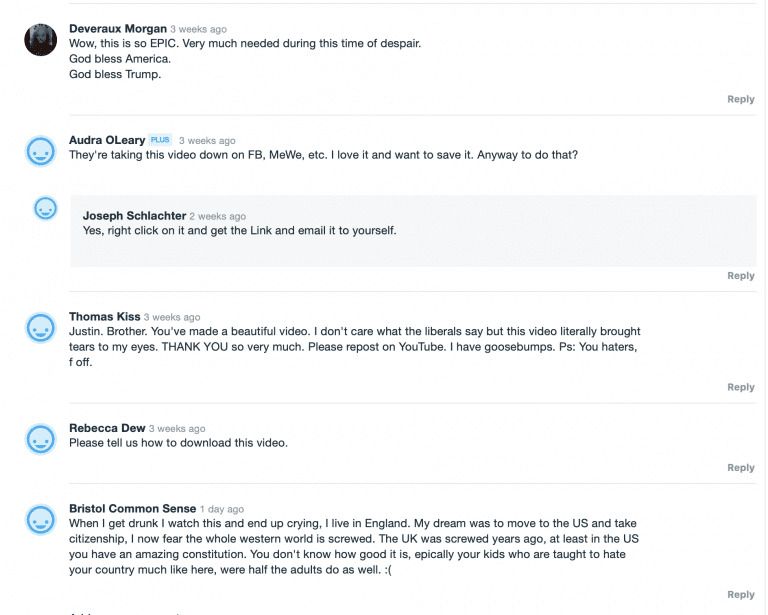Reply to Joseph Schlachter's nested comment
768x615 pixels.
click(740, 276)
